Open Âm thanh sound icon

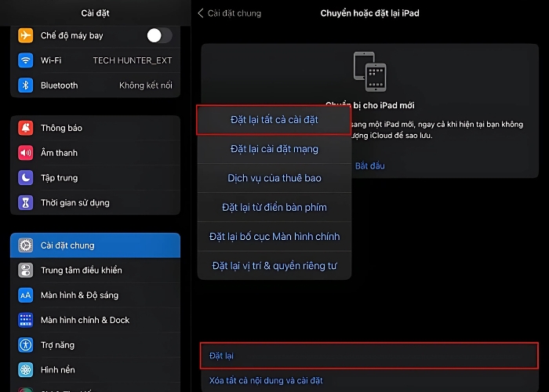click(26, 153)
